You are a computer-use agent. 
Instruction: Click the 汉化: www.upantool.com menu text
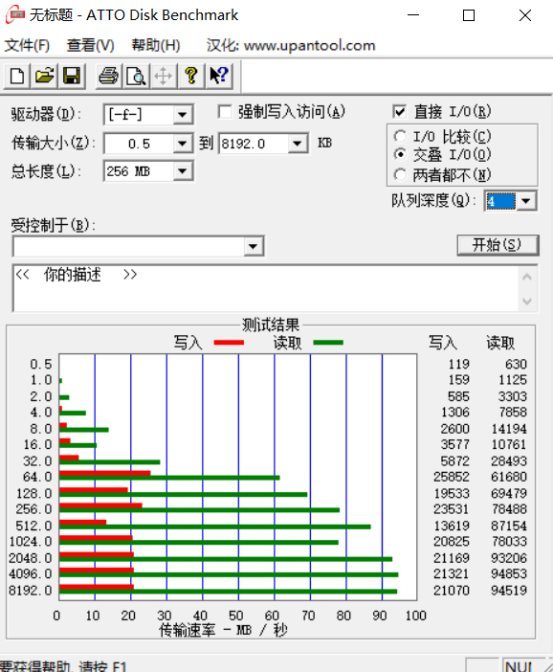(291, 45)
